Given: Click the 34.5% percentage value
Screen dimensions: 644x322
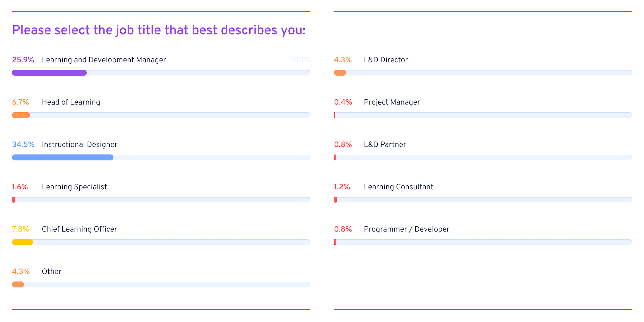Looking at the screenshot, I should tap(23, 144).
